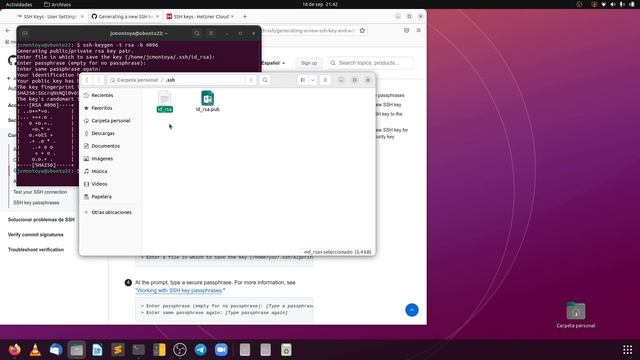This screenshot has height=360, width=640.
Task: Select the id_rsa.pub file
Action: [207, 102]
